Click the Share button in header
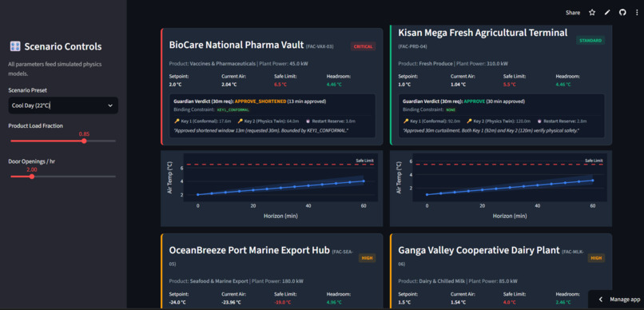 pos(573,13)
